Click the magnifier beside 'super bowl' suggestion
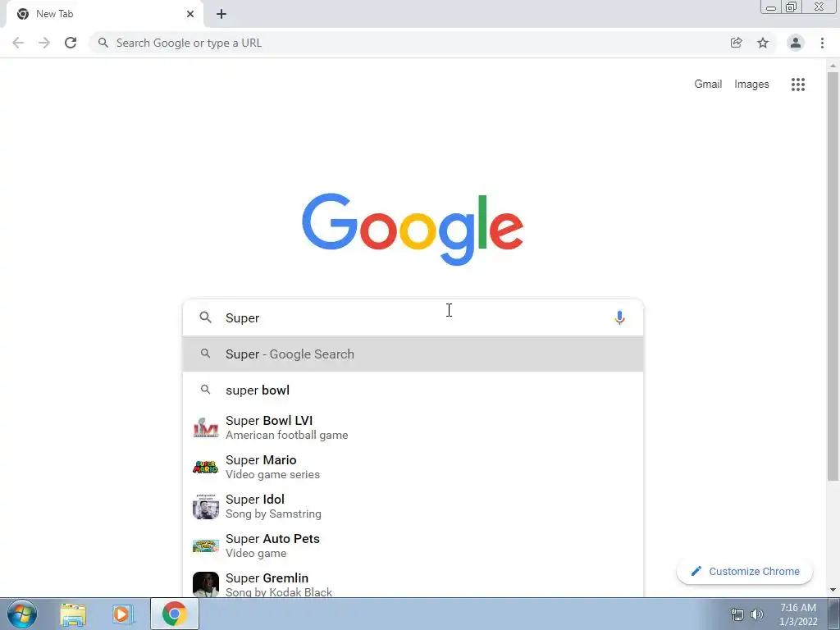The width and height of the screenshot is (840, 630). tap(205, 390)
